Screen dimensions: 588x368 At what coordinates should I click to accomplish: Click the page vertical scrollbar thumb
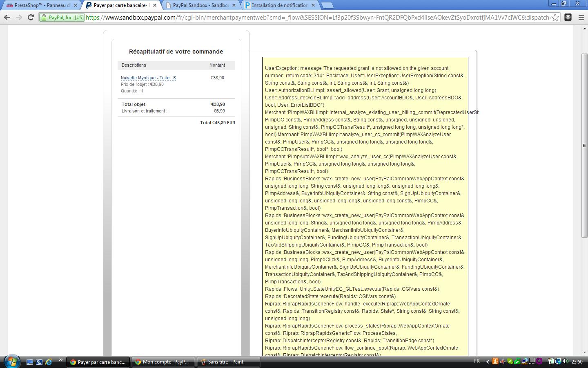(x=584, y=145)
